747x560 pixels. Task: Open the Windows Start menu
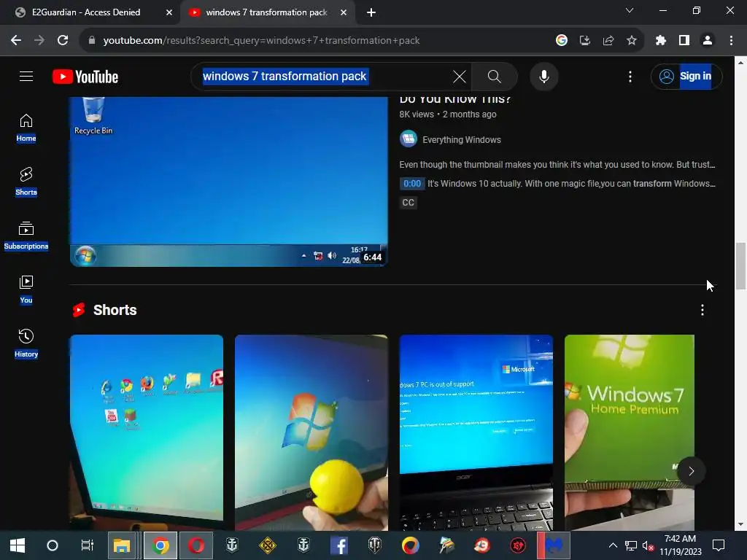(x=18, y=545)
